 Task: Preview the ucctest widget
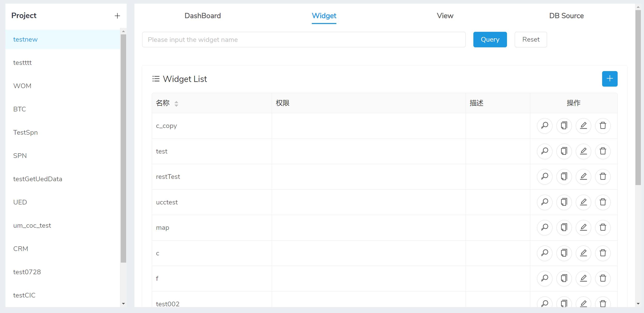[x=544, y=202]
